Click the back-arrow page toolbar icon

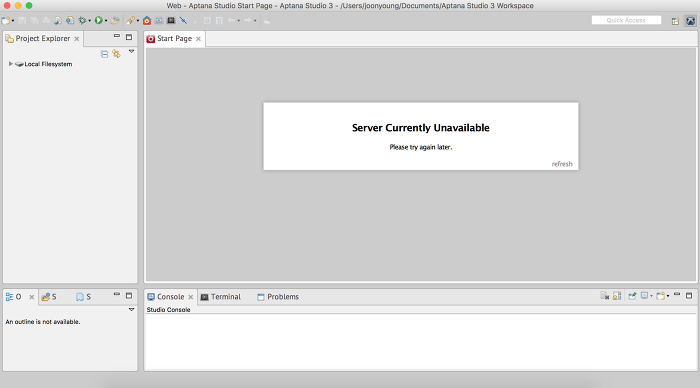point(70,21)
